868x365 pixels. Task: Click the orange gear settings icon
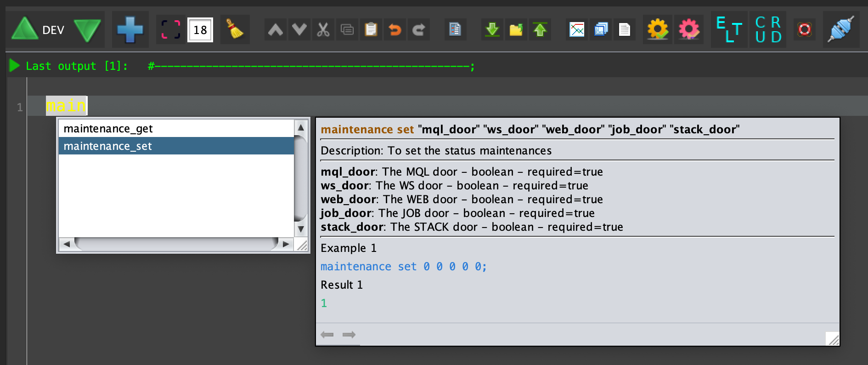click(x=658, y=30)
